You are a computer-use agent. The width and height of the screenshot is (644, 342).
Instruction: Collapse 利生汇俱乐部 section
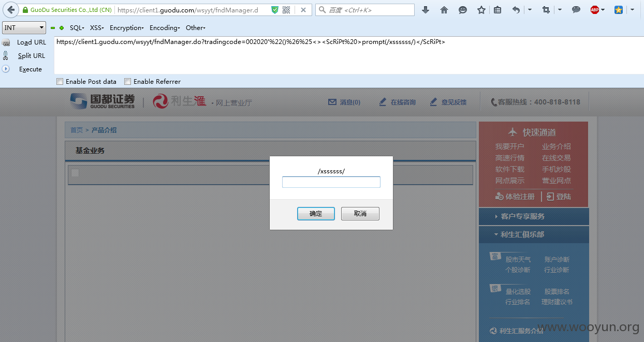click(534, 234)
